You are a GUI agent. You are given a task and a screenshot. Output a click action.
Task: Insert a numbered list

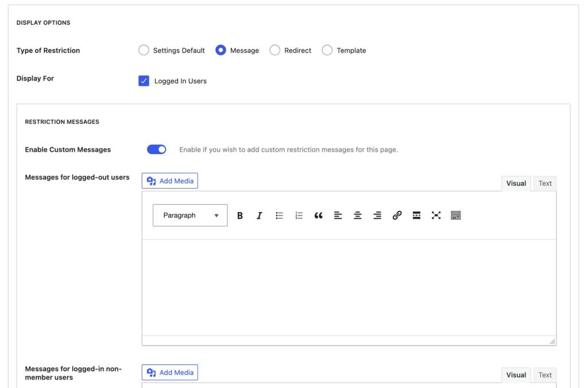299,215
